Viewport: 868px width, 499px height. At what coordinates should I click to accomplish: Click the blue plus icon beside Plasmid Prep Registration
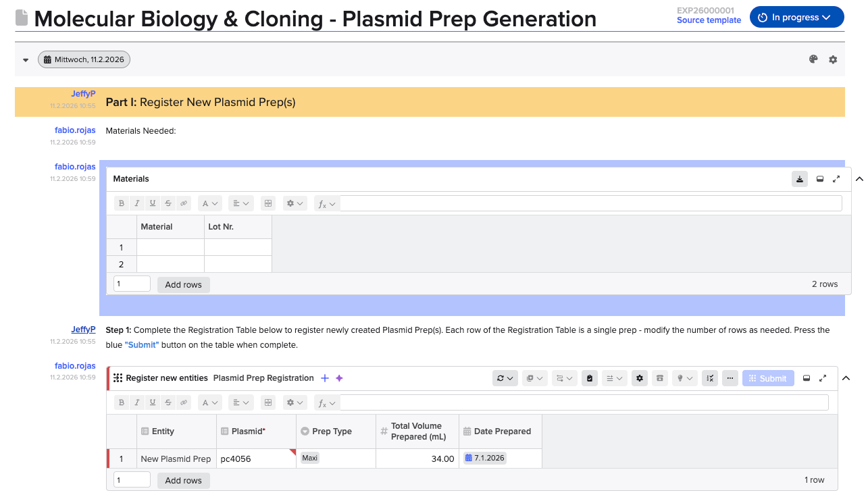[x=325, y=378]
